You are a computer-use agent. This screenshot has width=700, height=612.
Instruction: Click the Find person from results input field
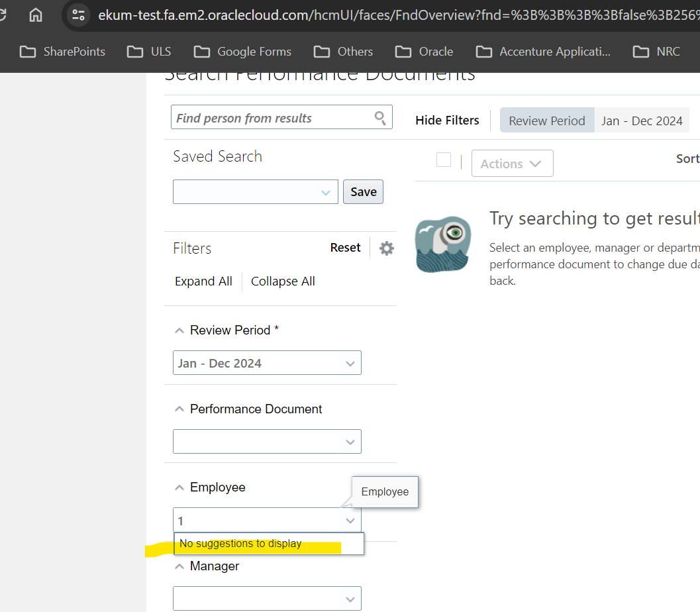[x=265, y=117]
